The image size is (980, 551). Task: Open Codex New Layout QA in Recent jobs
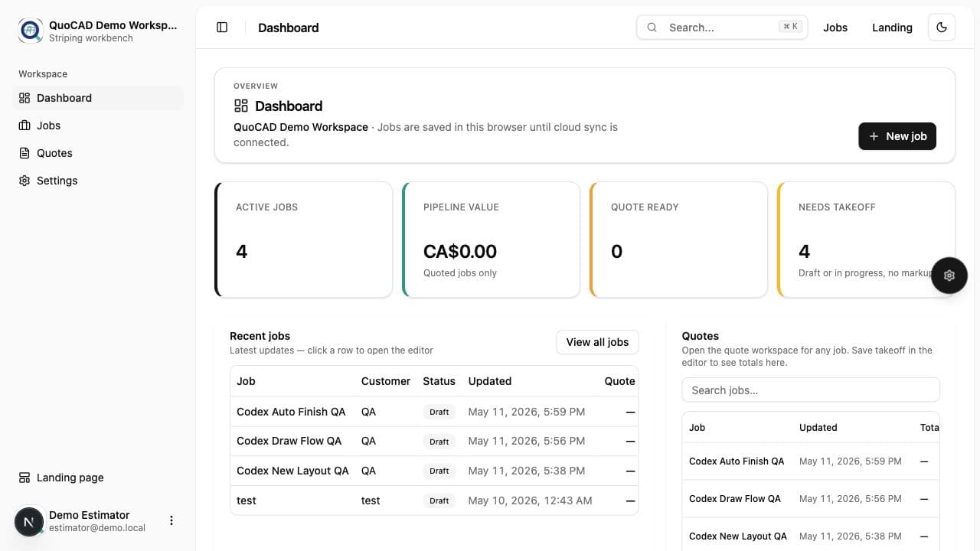pos(434,471)
